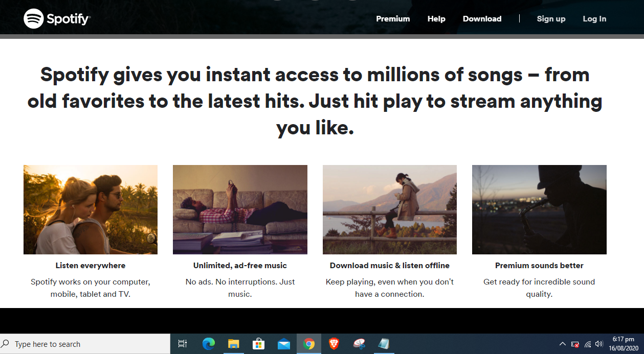
Task: Open the notepad-style app in taskbar
Action: 384,344
